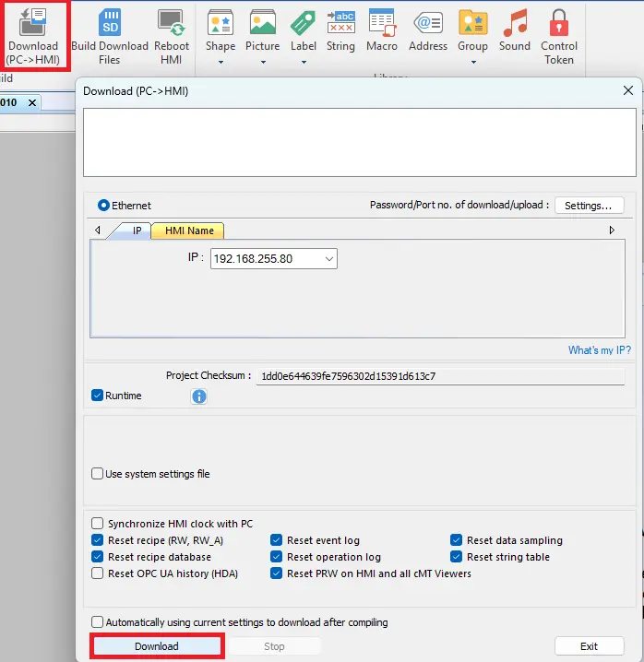The width and height of the screenshot is (644, 662).
Task: Close the 010 window tab
Action: [x=32, y=102]
